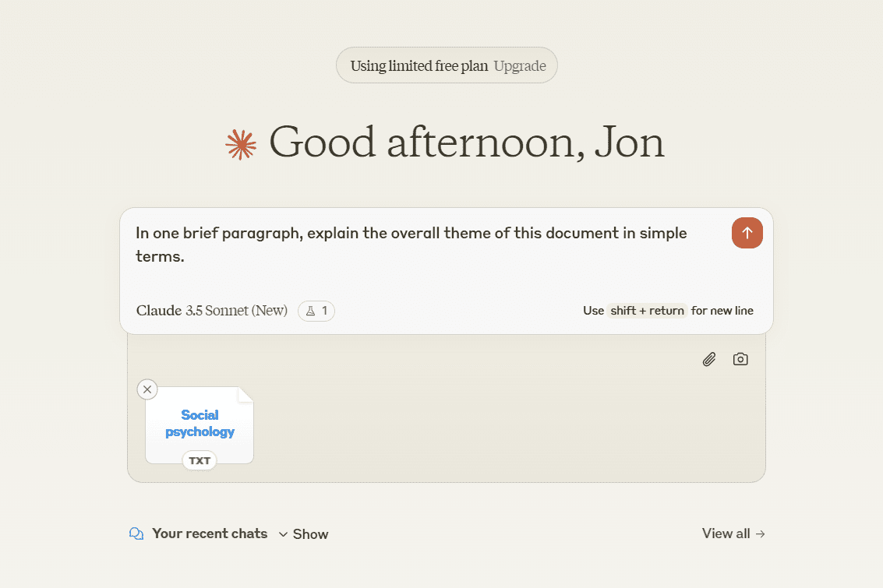883x588 pixels.
Task: Click the arrow beside View all
Action: (x=761, y=533)
